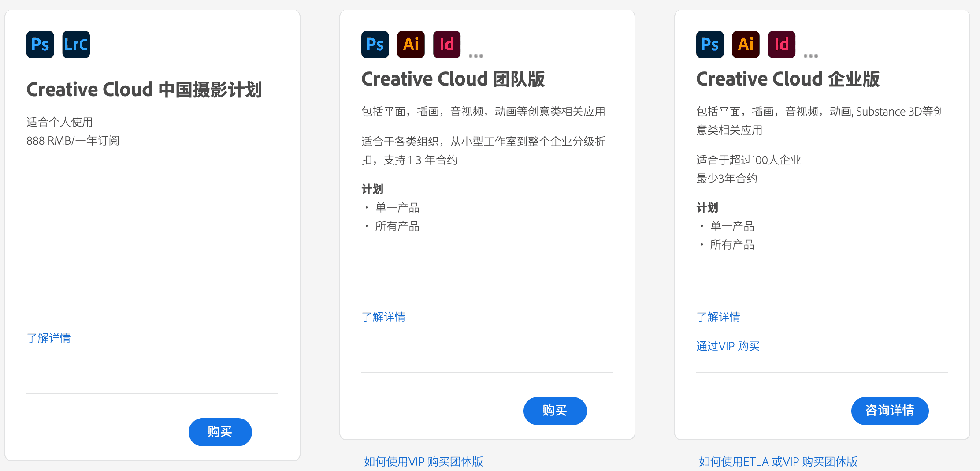Open 如何使用VIP 购买团体版 link
980x471 pixels.
(423, 461)
